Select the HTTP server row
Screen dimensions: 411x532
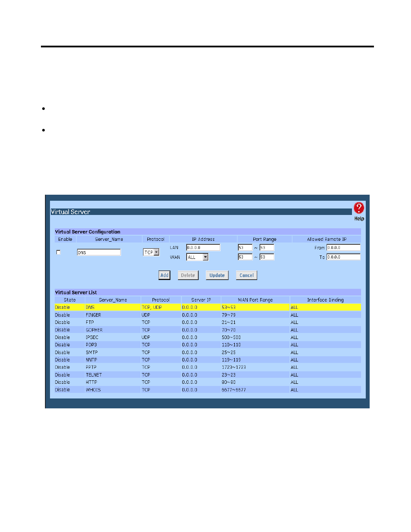[x=208, y=382]
